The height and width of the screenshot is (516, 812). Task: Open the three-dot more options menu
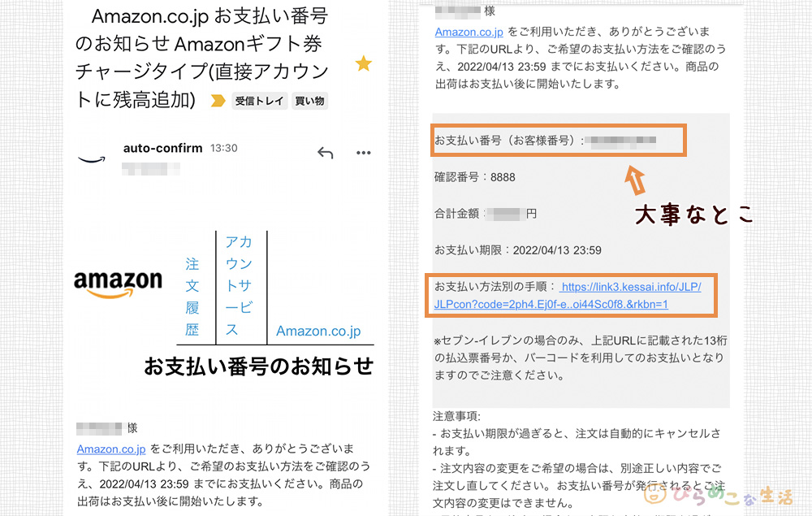(x=364, y=153)
